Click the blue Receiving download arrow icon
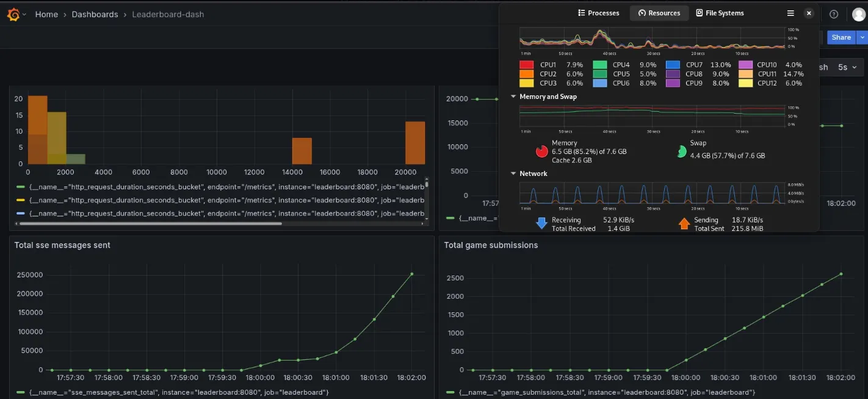 pos(542,224)
